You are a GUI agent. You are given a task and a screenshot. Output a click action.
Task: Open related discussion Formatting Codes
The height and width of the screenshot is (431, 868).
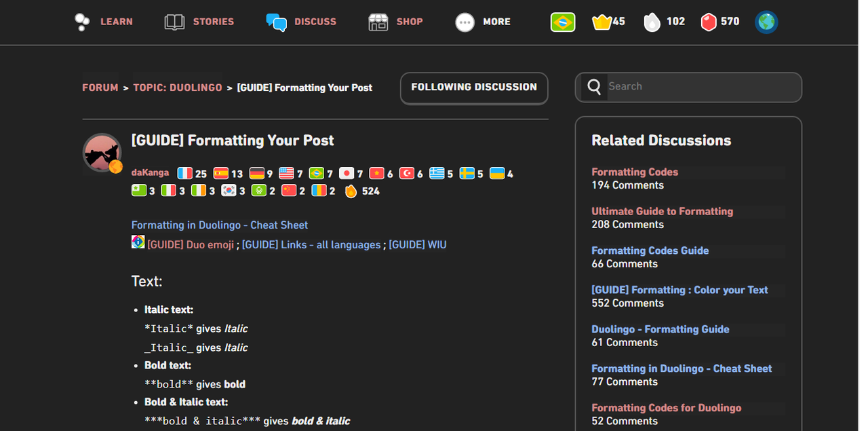(x=635, y=172)
